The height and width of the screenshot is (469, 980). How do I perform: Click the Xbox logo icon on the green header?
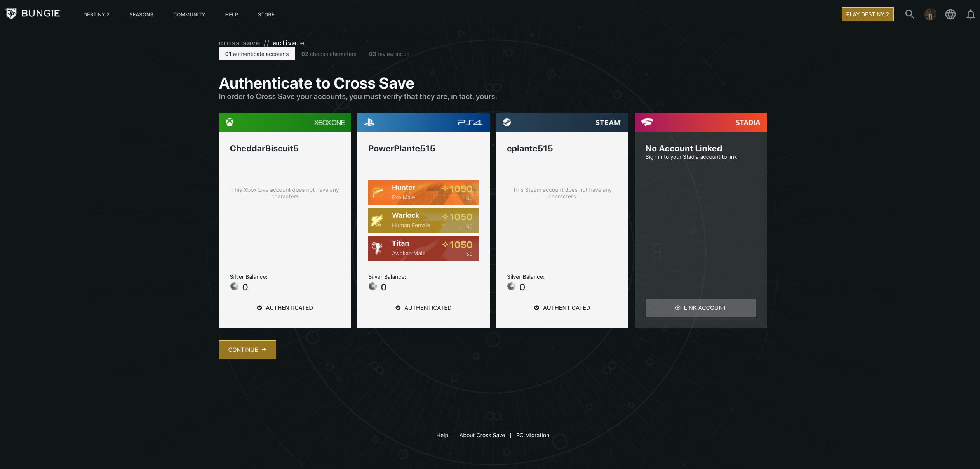pos(230,123)
